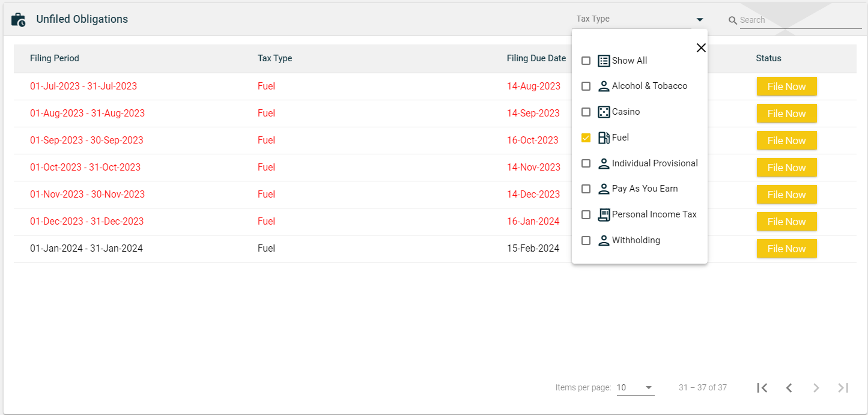Viewport: 868px width, 415px height.
Task: Close the tax type filter panel
Action: coord(700,48)
